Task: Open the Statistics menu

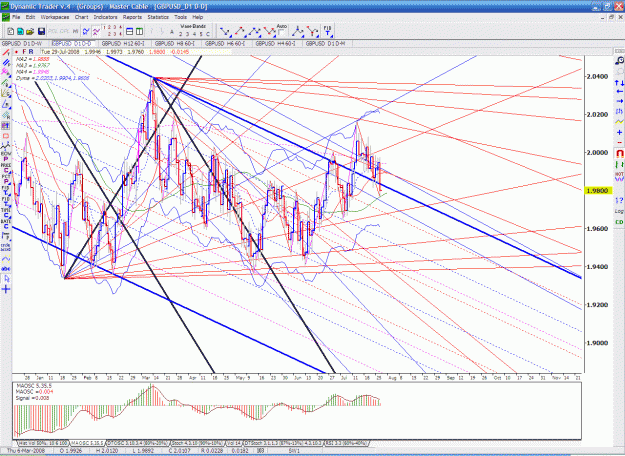Action: point(158,17)
